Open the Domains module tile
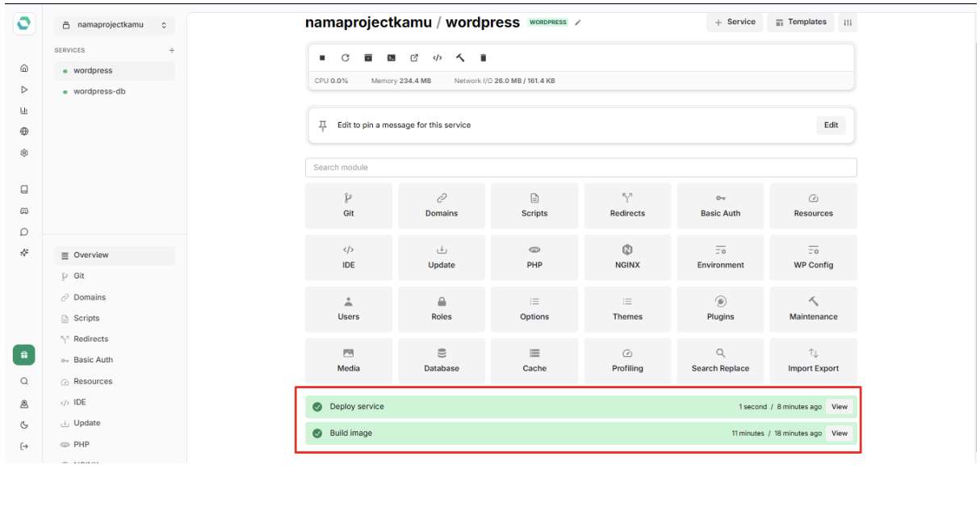The height and width of the screenshot is (515, 980). point(442,206)
